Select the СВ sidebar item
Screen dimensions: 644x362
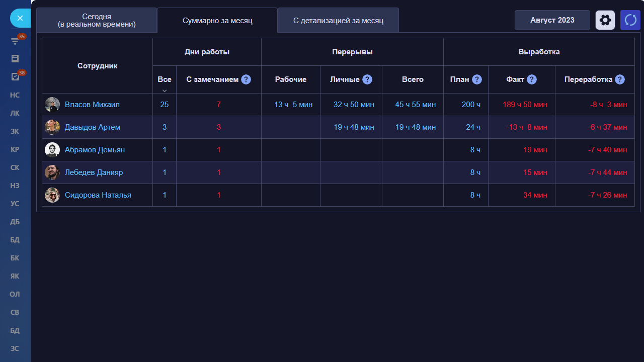point(15,312)
